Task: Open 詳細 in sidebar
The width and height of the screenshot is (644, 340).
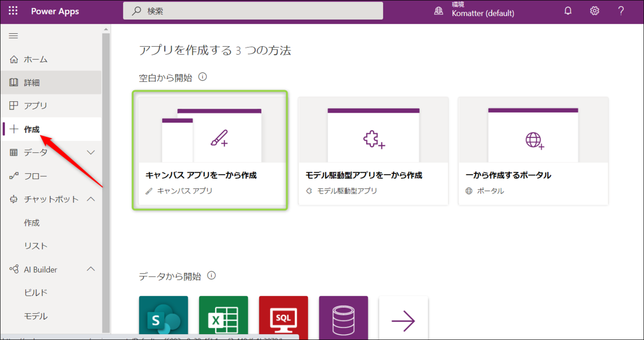Action: pos(51,83)
